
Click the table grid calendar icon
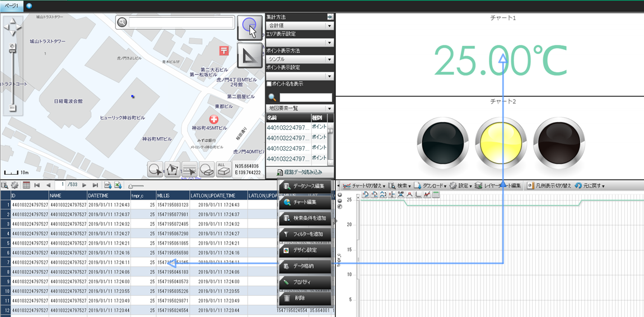[x=26, y=185]
